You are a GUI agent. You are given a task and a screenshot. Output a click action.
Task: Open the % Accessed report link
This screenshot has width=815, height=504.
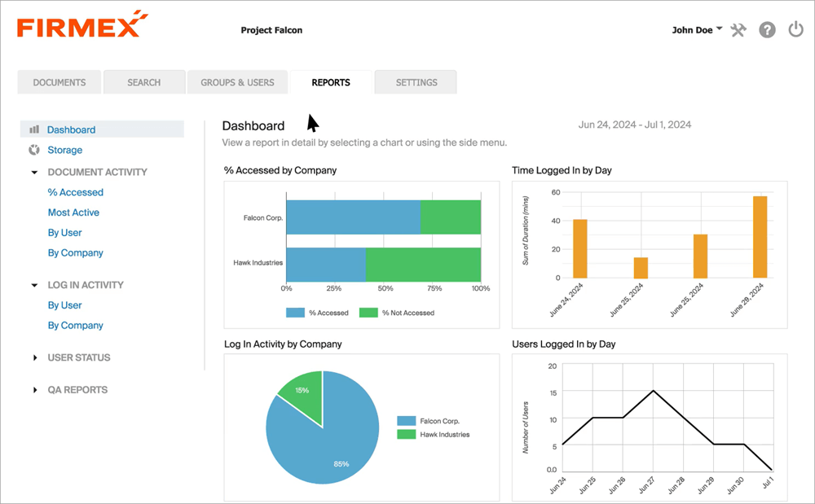[x=76, y=193]
